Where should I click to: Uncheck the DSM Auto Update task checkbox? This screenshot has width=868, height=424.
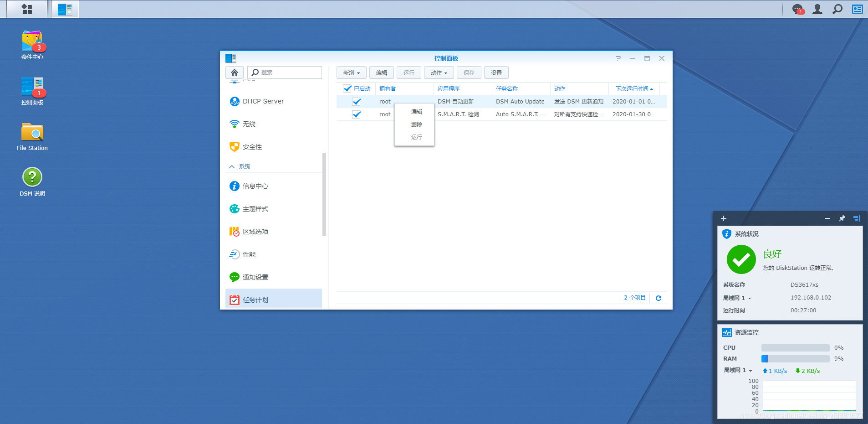357,102
